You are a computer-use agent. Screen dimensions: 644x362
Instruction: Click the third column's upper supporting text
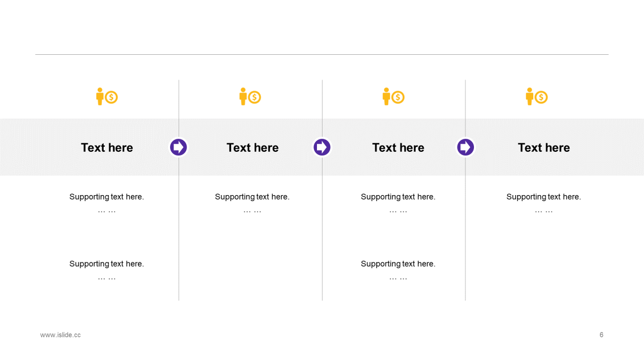pyautogui.click(x=398, y=197)
